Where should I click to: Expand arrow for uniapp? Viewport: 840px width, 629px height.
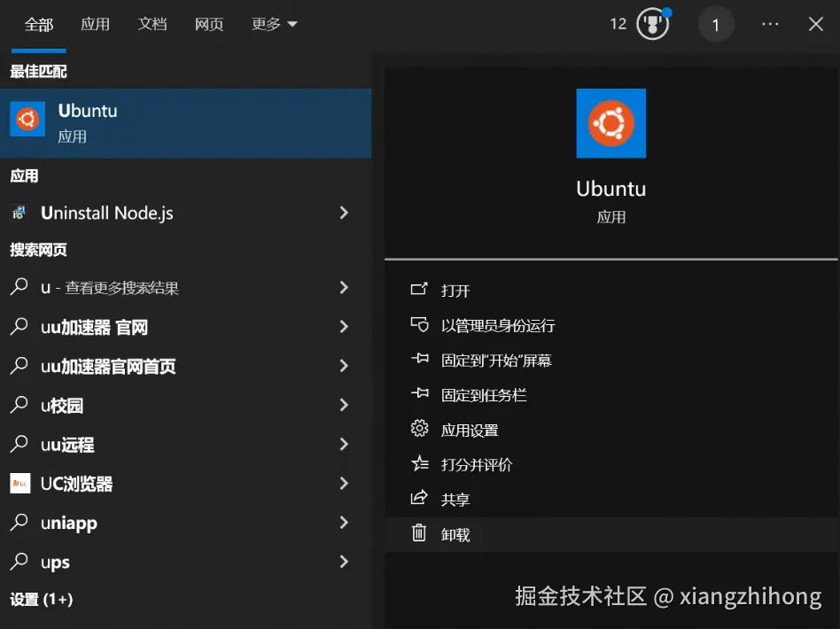click(x=344, y=522)
